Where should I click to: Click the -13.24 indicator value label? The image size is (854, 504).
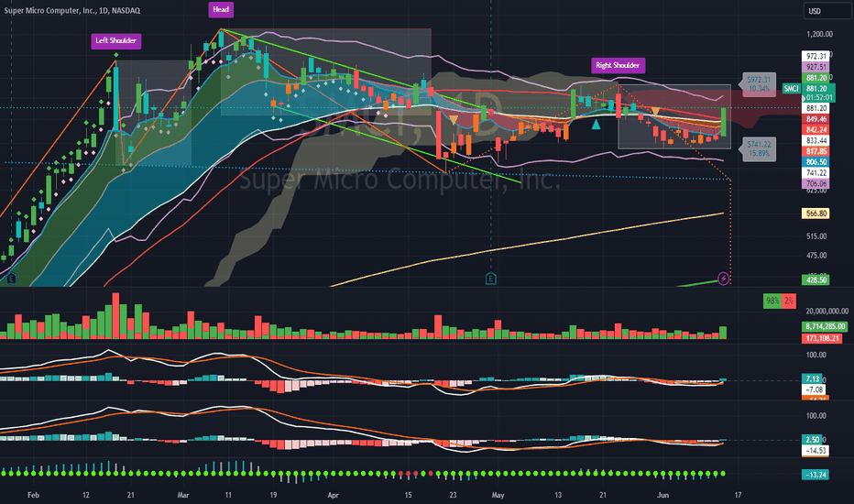[816, 475]
